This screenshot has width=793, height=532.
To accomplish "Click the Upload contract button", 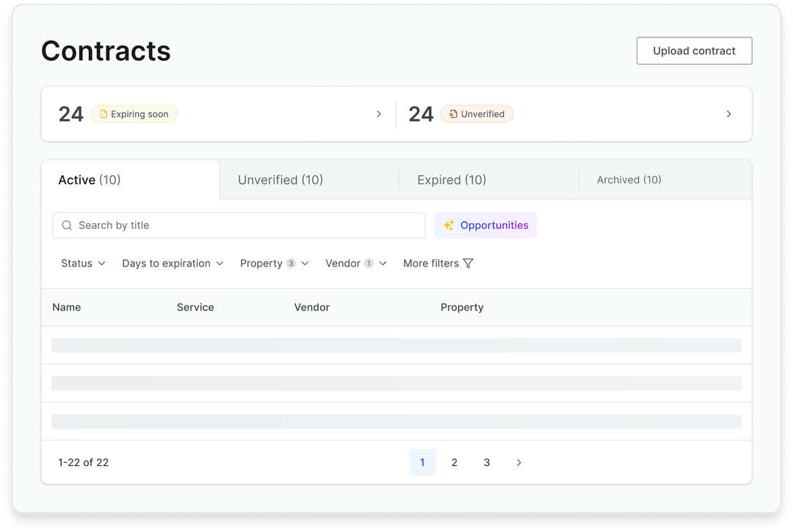I will 694,51.
